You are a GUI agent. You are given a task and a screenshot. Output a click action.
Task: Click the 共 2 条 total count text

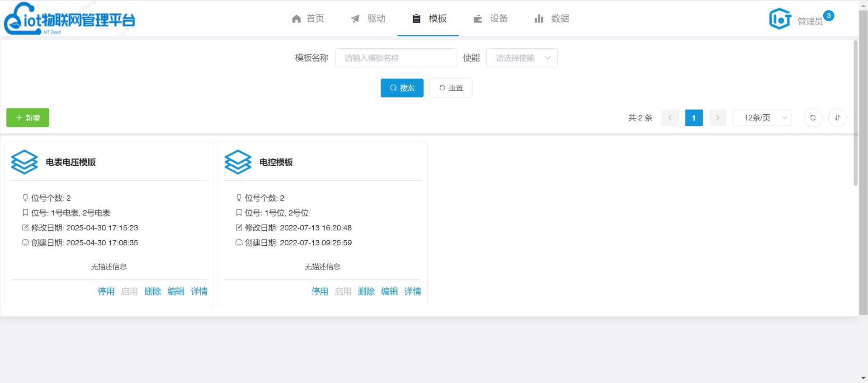coord(640,118)
